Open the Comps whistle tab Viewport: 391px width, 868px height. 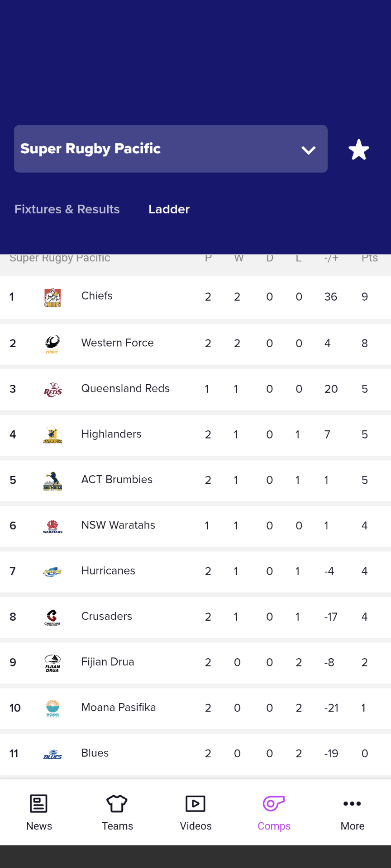(274, 812)
